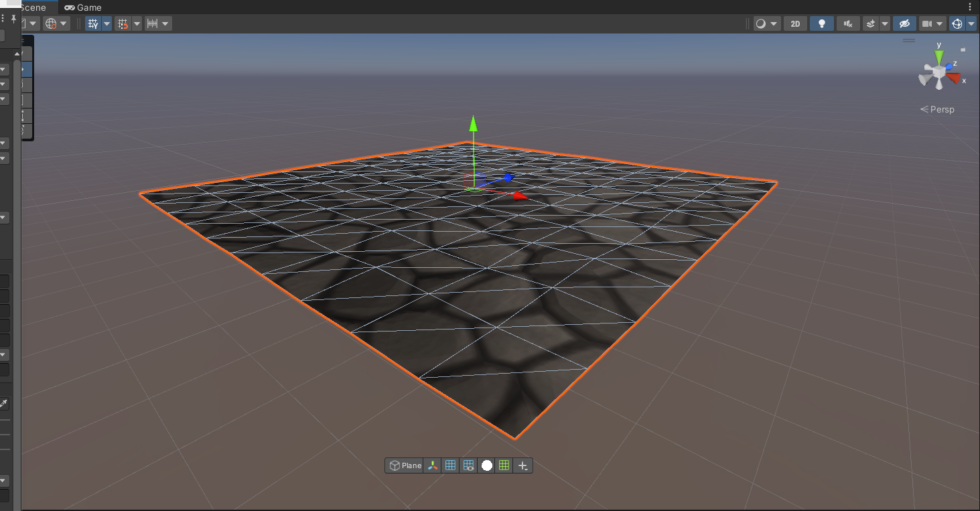Toggle scene audio mute icon
This screenshot has height=511, width=980.
(x=848, y=24)
